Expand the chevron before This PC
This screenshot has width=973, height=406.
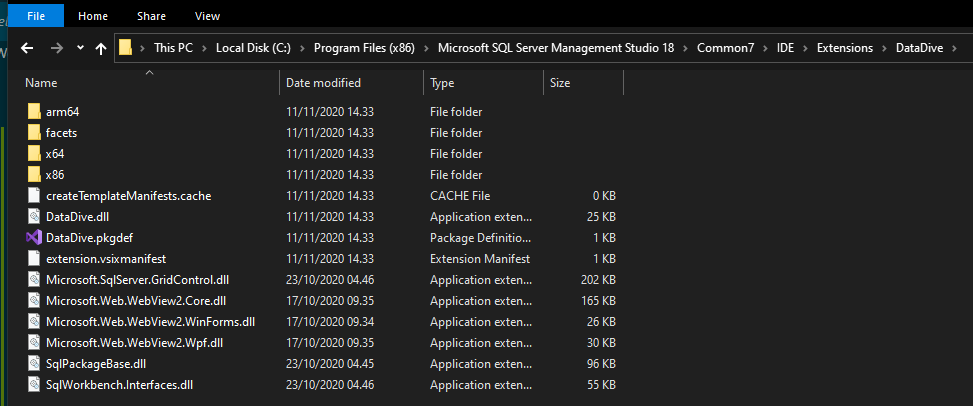[x=143, y=48]
